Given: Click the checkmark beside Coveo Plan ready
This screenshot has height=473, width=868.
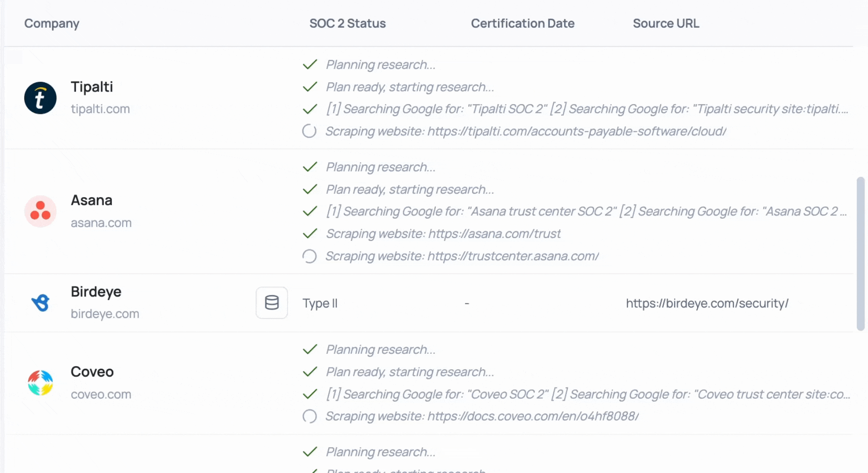Looking at the screenshot, I should pyautogui.click(x=310, y=372).
